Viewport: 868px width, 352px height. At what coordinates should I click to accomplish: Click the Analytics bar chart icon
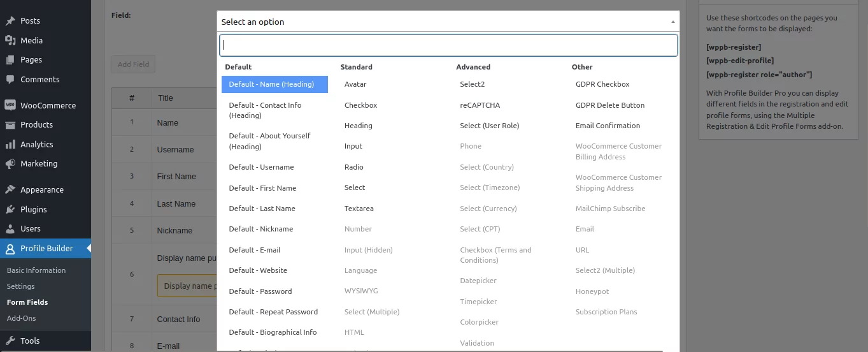(x=10, y=144)
